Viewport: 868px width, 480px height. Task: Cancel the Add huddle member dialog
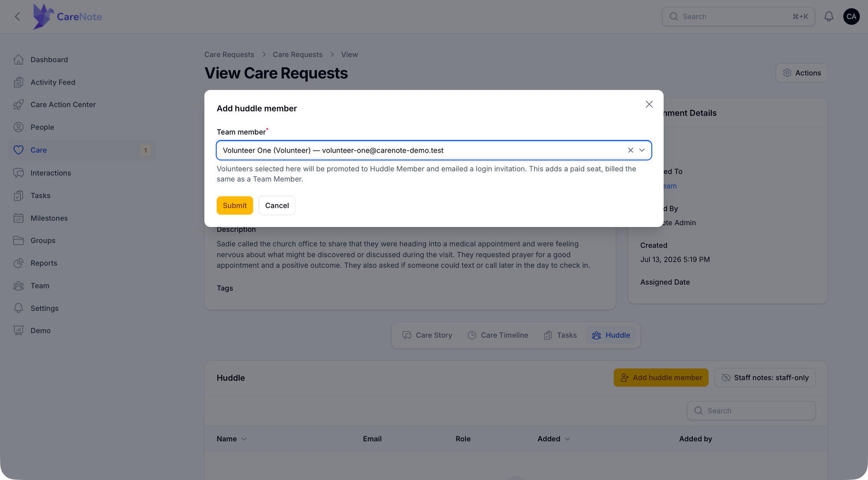click(x=277, y=205)
